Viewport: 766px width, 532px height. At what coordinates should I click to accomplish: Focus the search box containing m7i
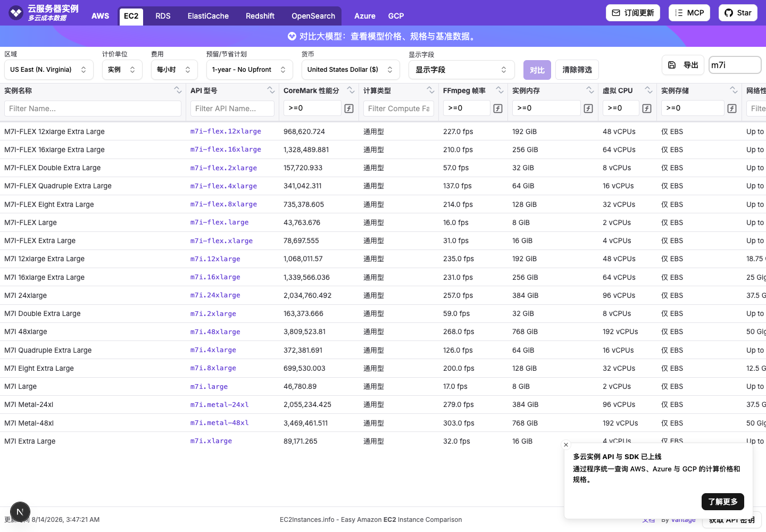(735, 65)
